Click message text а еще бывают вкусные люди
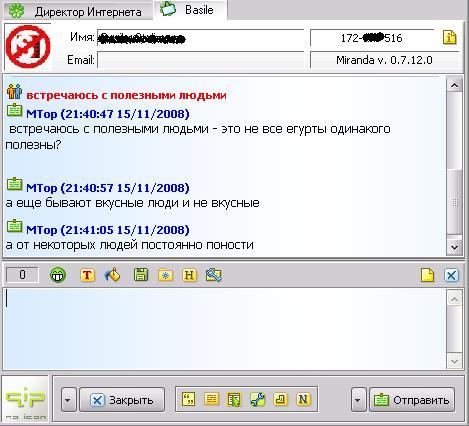 pos(132,203)
